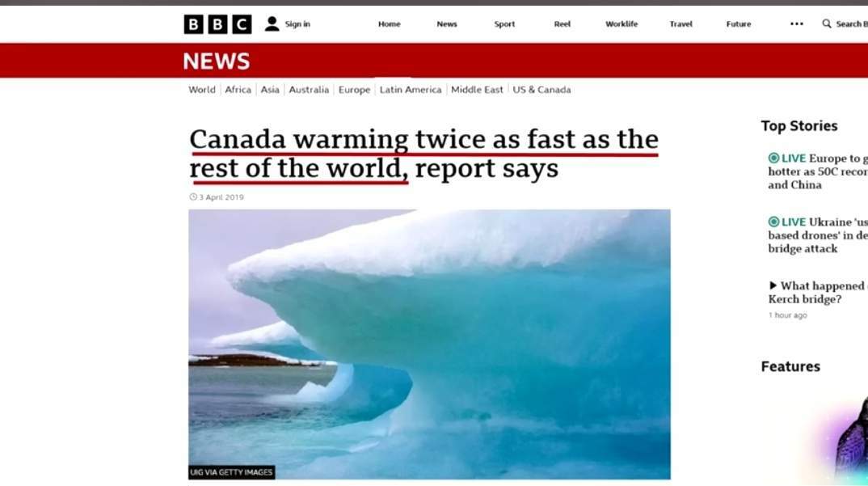Go to the Worklife section

click(622, 23)
